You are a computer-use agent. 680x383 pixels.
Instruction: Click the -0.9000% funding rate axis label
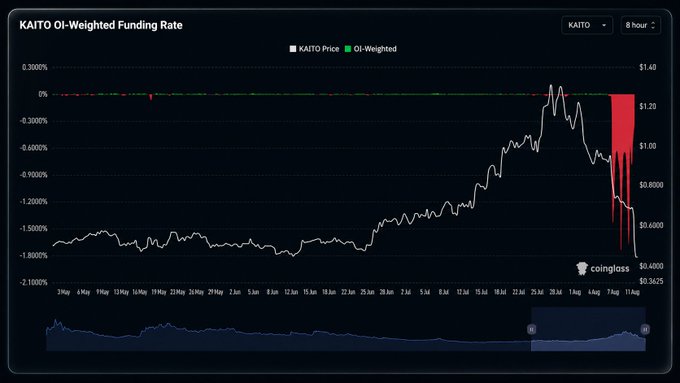(x=33, y=175)
